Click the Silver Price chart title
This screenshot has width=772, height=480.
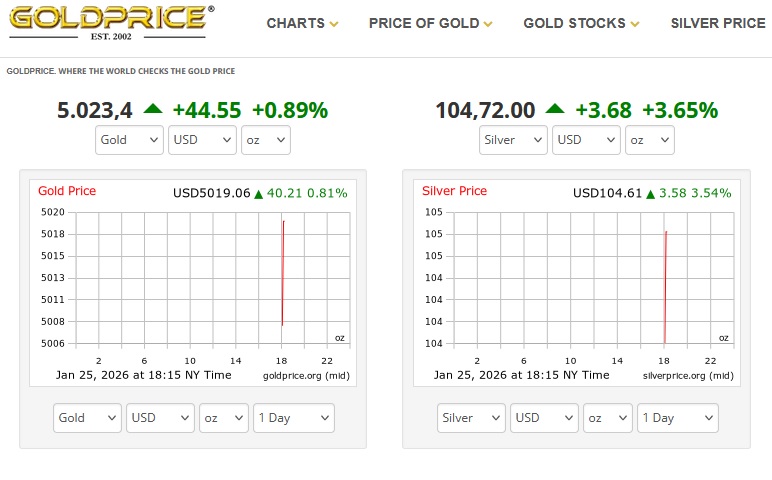coord(455,191)
